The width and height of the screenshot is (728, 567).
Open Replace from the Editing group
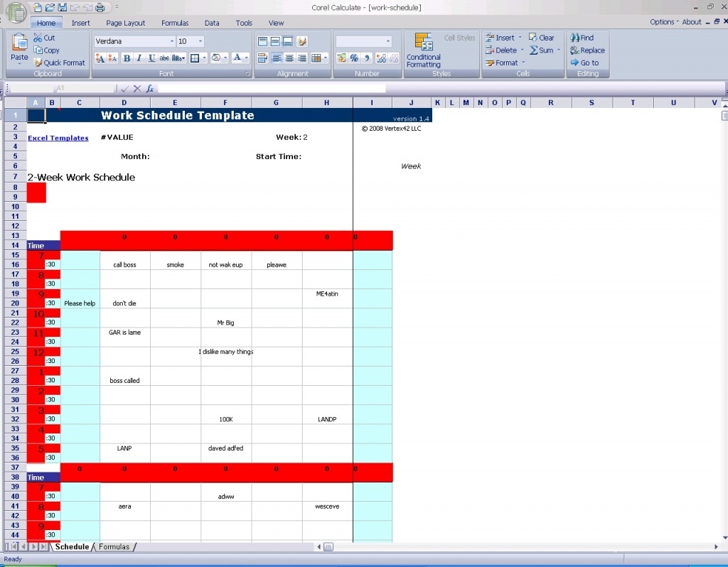587,50
